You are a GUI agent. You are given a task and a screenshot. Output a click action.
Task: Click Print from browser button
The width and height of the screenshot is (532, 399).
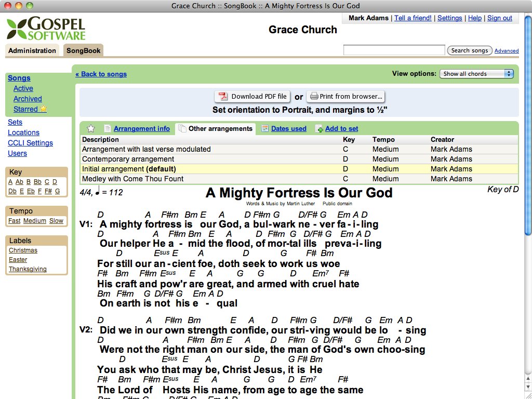coord(345,96)
